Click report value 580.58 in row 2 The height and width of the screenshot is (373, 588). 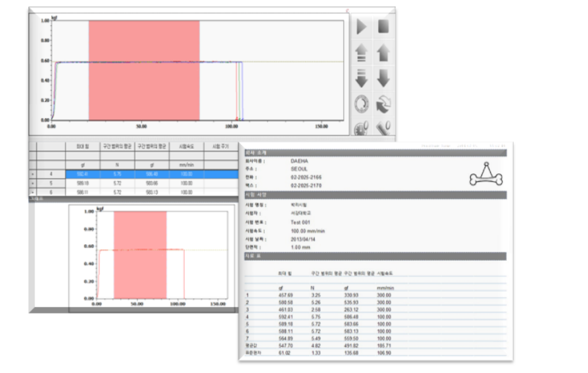pos(285,303)
